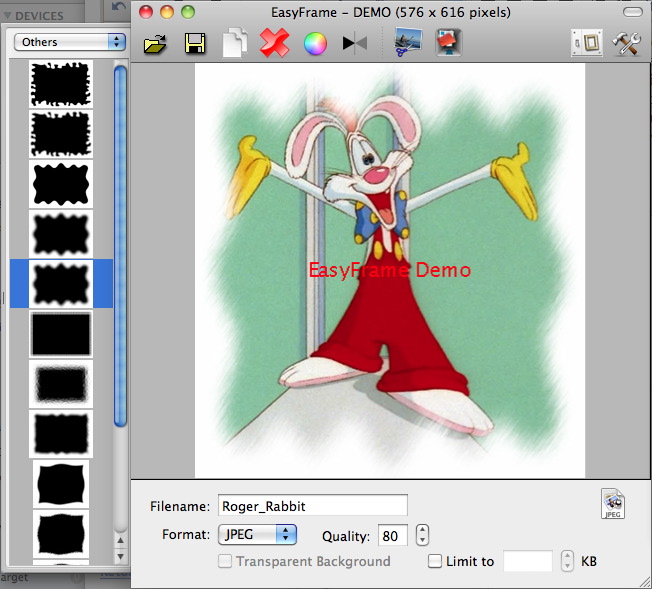This screenshot has height=589, width=652.
Task: Open preferences with hammer and wrench icon
Action: [627, 43]
